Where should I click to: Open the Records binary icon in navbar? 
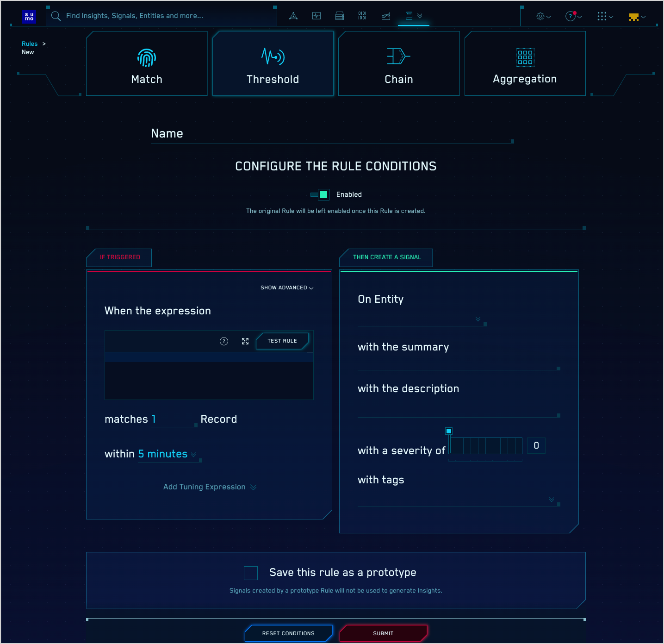(362, 16)
